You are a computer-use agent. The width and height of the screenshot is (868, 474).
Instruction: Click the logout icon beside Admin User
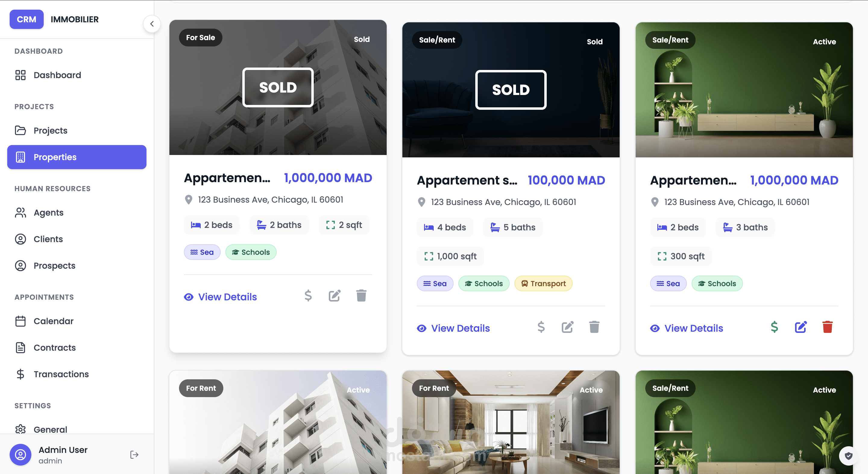134,454
